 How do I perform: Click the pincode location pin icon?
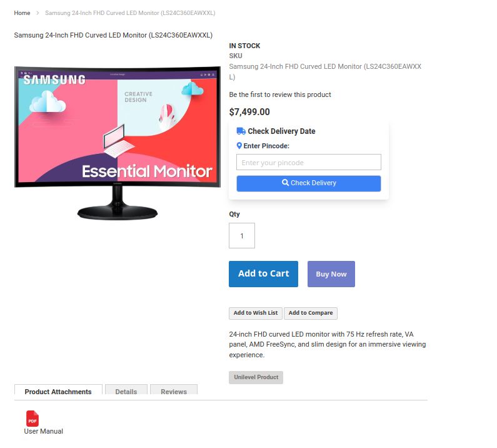[239, 146]
